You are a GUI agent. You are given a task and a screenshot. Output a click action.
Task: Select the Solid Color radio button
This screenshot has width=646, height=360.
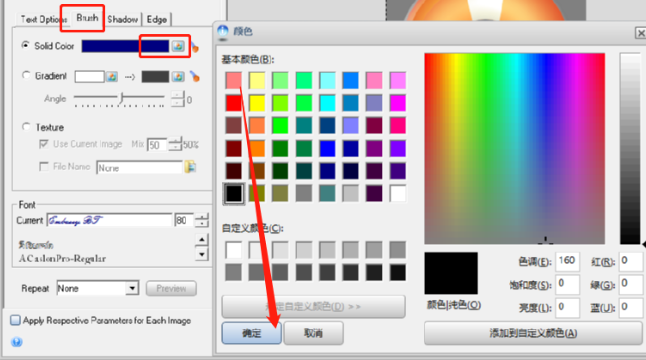pyautogui.click(x=26, y=45)
